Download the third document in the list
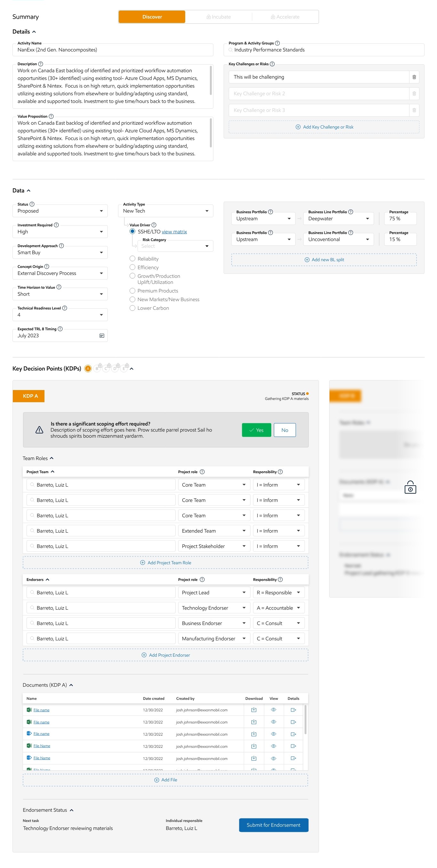Image resolution: width=437 pixels, height=868 pixels. coord(254,734)
